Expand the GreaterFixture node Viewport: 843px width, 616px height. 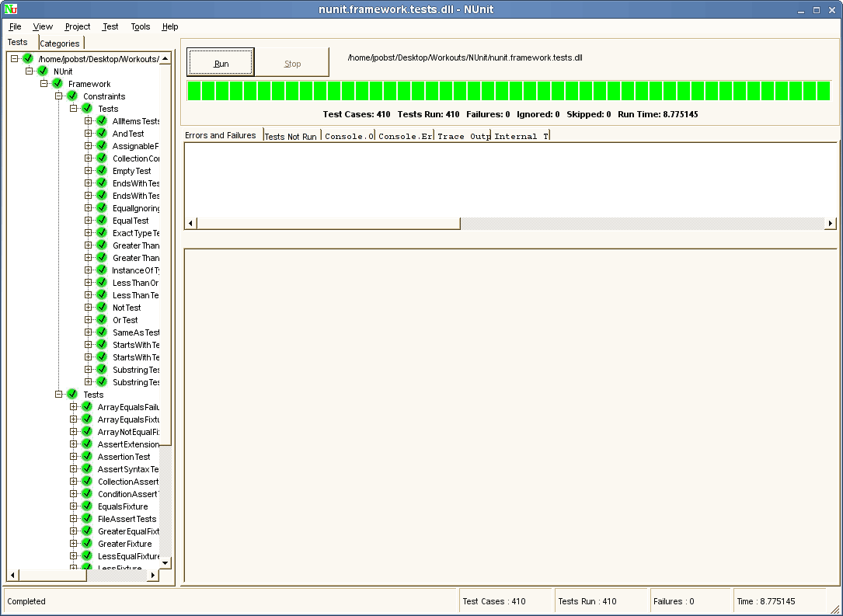tap(74, 543)
